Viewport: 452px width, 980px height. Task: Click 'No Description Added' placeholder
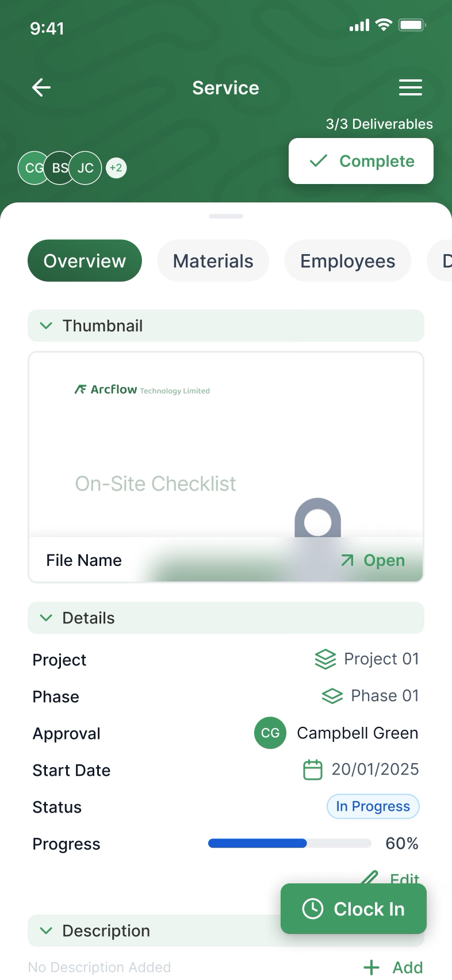pyautogui.click(x=99, y=967)
